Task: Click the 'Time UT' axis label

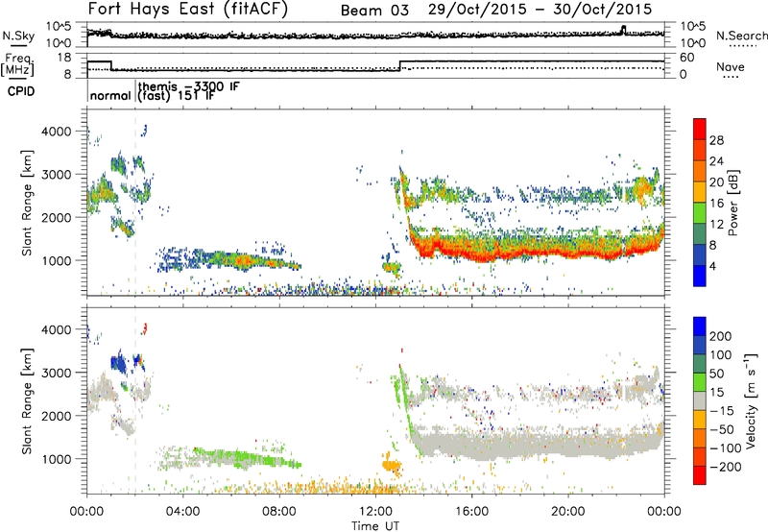Action: tap(375, 526)
